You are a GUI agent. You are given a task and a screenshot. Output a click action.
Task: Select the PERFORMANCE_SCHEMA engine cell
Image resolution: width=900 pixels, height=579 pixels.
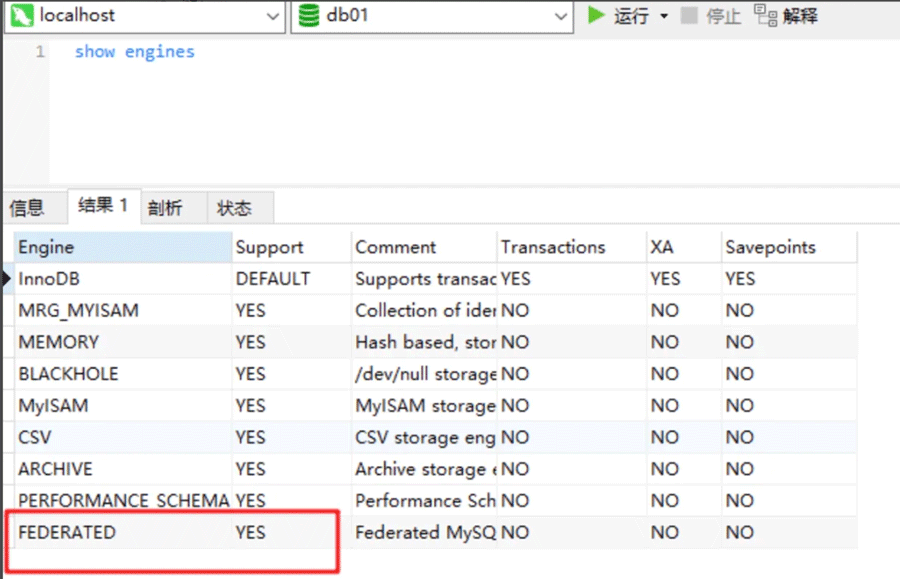tap(123, 500)
